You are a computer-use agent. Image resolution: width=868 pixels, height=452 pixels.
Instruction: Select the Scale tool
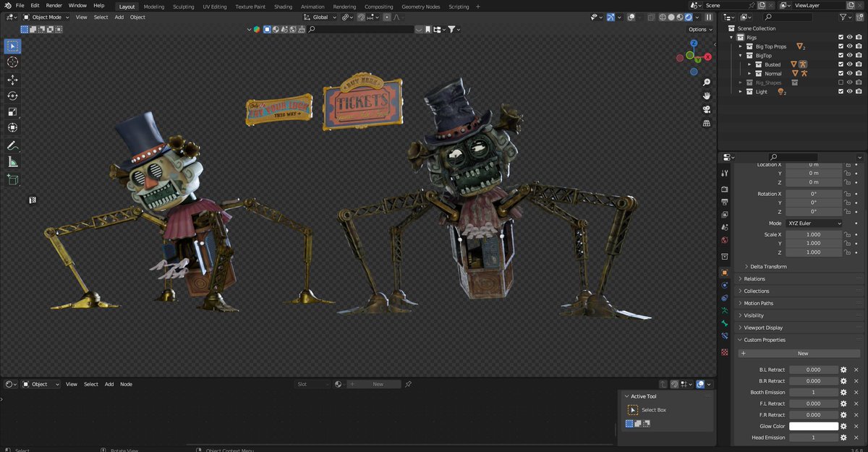12,111
